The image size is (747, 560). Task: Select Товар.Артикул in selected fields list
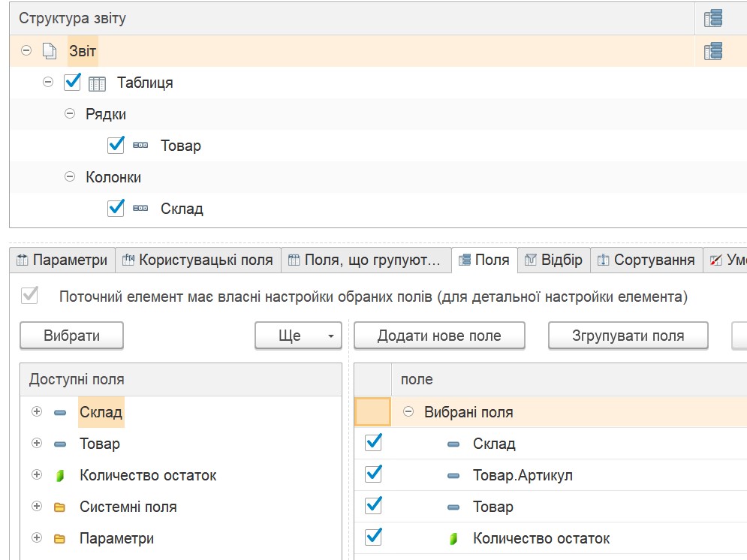pos(523,475)
